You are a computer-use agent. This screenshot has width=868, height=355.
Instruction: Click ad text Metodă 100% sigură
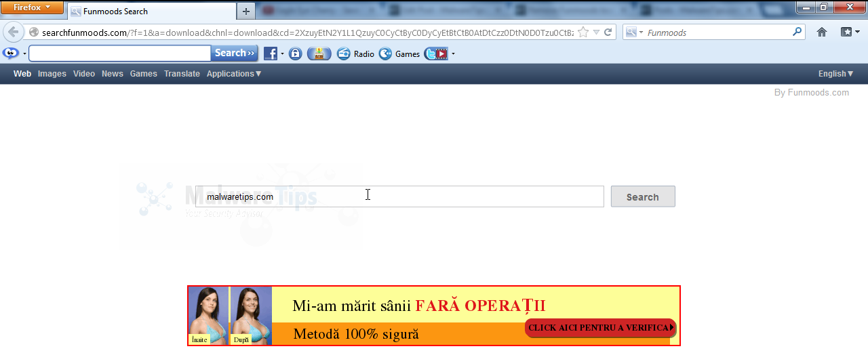coord(356,334)
